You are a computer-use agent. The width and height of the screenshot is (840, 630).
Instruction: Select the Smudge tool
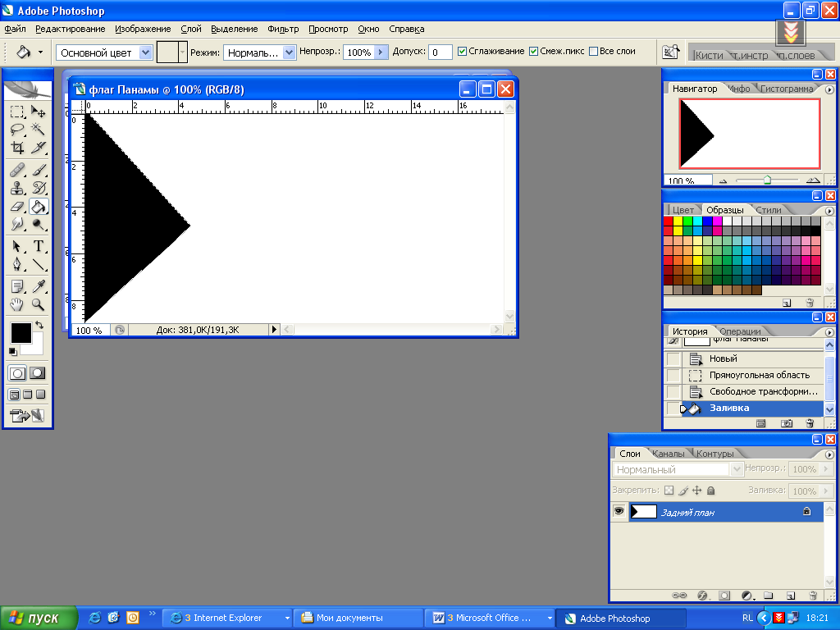pyautogui.click(x=17, y=224)
